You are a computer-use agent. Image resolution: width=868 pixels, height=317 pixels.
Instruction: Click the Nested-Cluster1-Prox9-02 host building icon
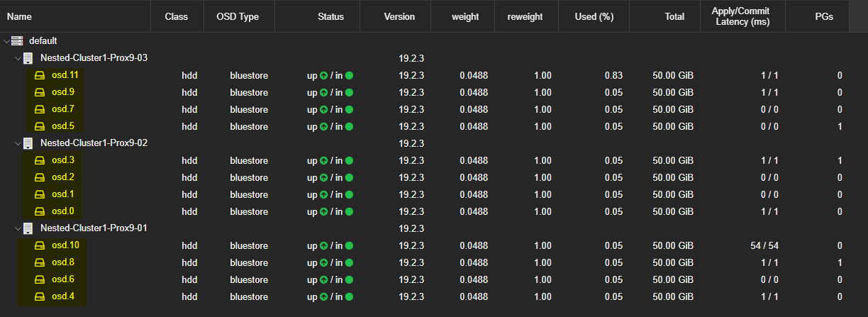(x=28, y=143)
